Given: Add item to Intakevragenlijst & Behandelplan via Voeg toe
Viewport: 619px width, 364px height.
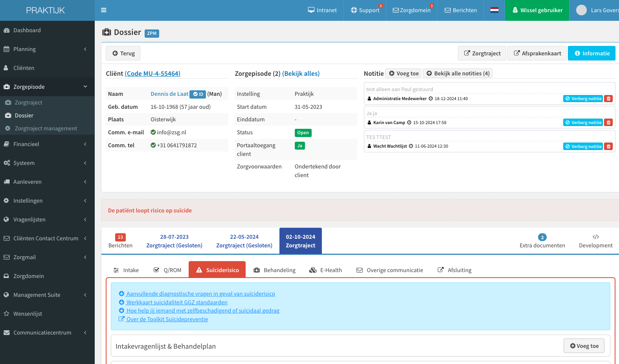Looking at the screenshot, I should (x=584, y=346).
